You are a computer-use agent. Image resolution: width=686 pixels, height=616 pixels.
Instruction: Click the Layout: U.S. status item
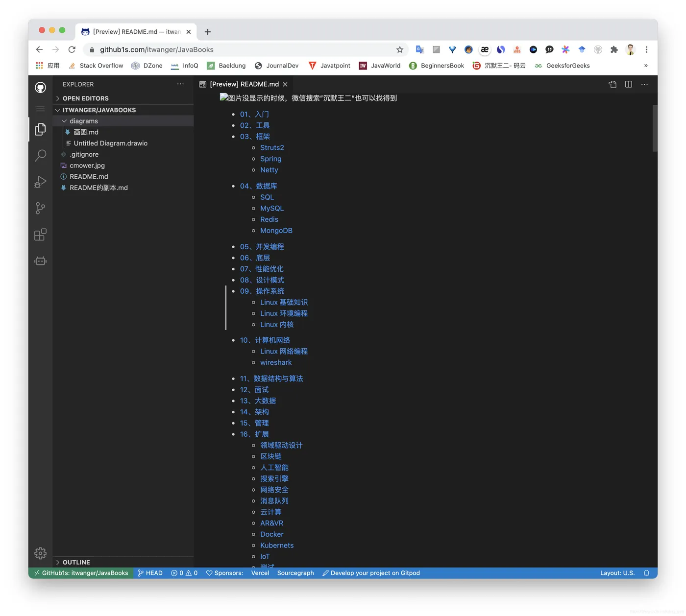(617, 573)
